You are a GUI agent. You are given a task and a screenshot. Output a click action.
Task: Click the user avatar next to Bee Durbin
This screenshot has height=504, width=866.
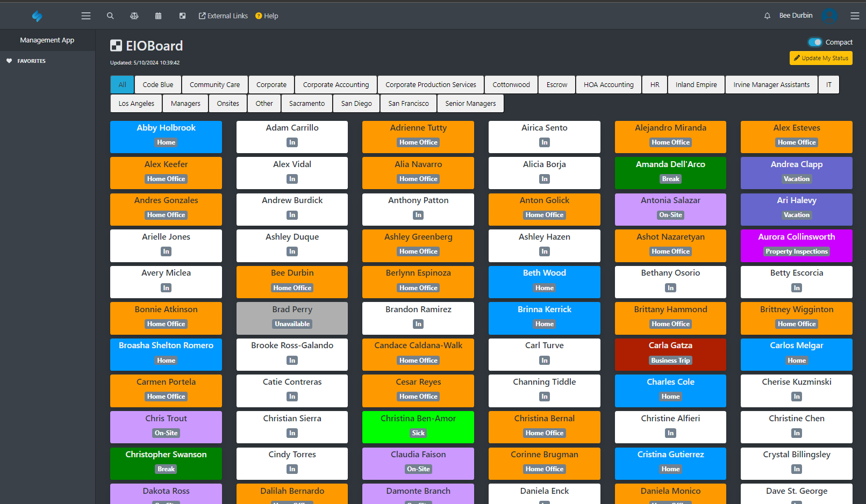(x=829, y=16)
